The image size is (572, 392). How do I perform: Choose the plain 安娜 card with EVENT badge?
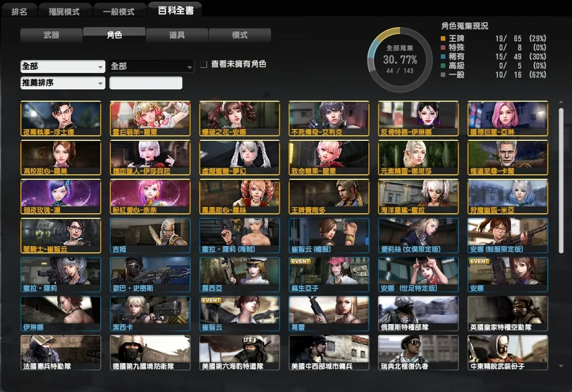tap(507, 274)
